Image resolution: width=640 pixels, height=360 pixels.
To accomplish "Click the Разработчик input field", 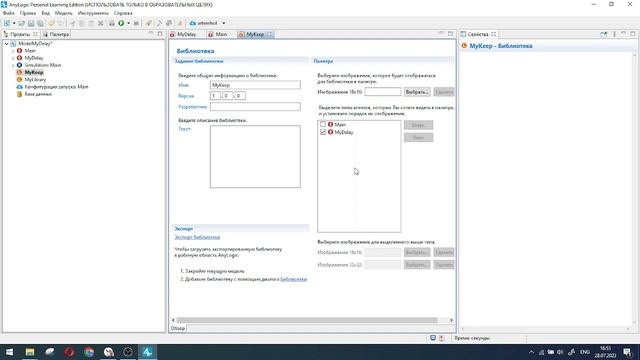I will point(255,107).
